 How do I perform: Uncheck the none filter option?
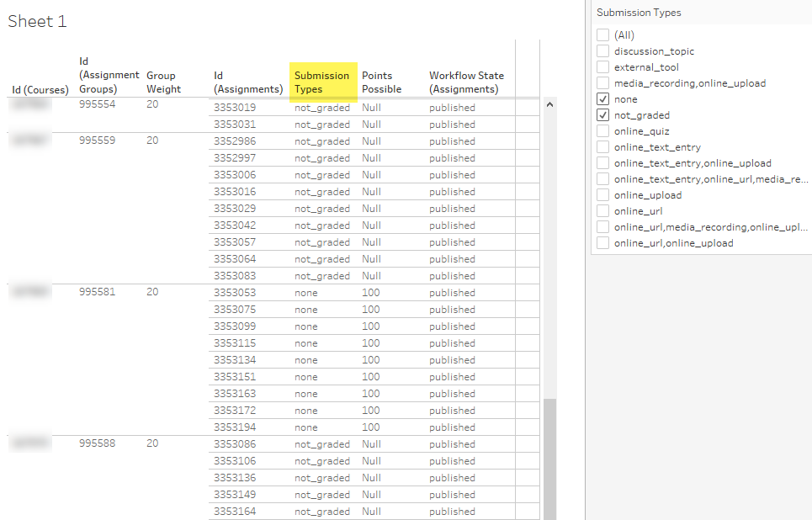coord(602,98)
